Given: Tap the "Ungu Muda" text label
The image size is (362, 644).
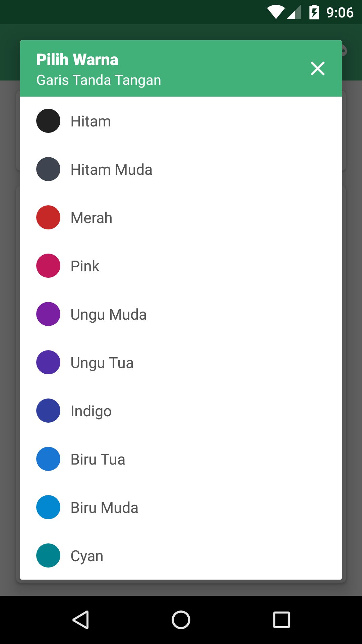Looking at the screenshot, I should click(x=108, y=315).
